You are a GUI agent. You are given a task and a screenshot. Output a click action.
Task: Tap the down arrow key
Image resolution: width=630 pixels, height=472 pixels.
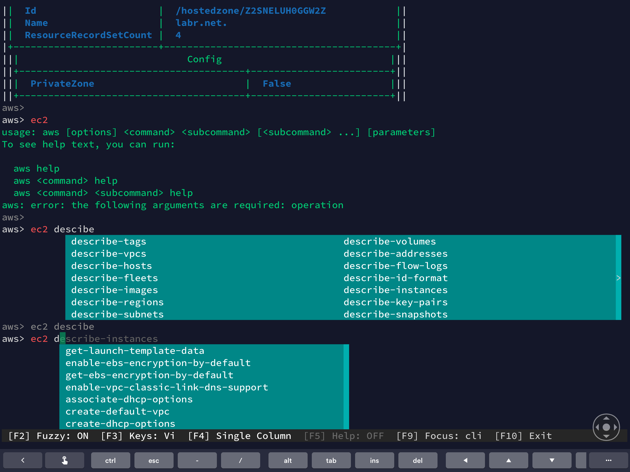pos(552,460)
